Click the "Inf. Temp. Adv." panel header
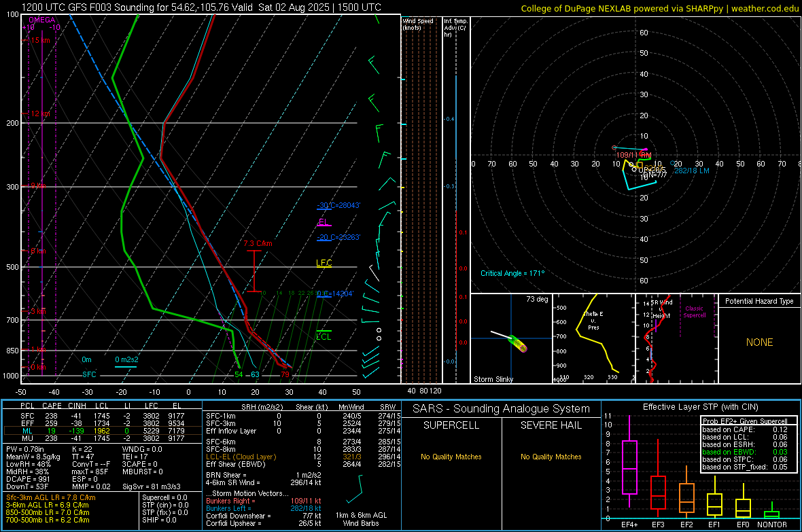Screen dimensions: 802x532 [x=455, y=28]
